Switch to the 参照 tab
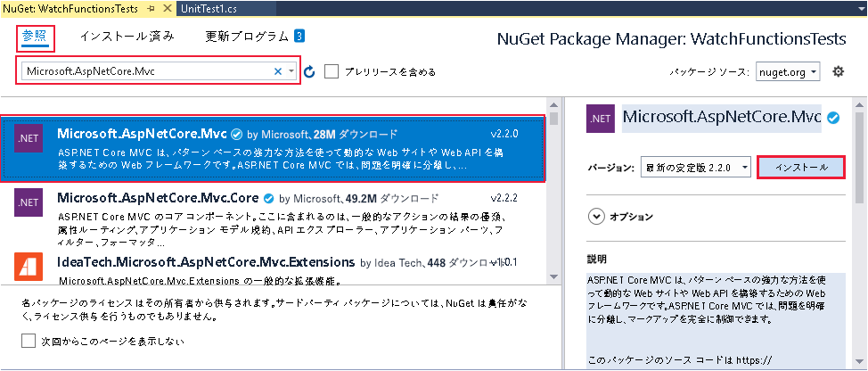 point(36,37)
